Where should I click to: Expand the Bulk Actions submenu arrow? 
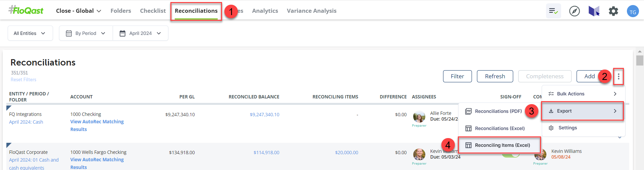(x=615, y=94)
